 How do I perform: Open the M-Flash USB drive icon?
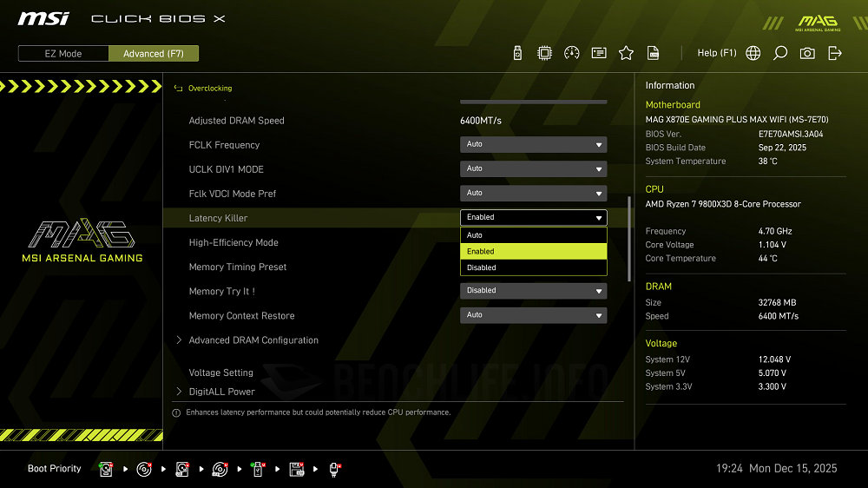point(518,53)
